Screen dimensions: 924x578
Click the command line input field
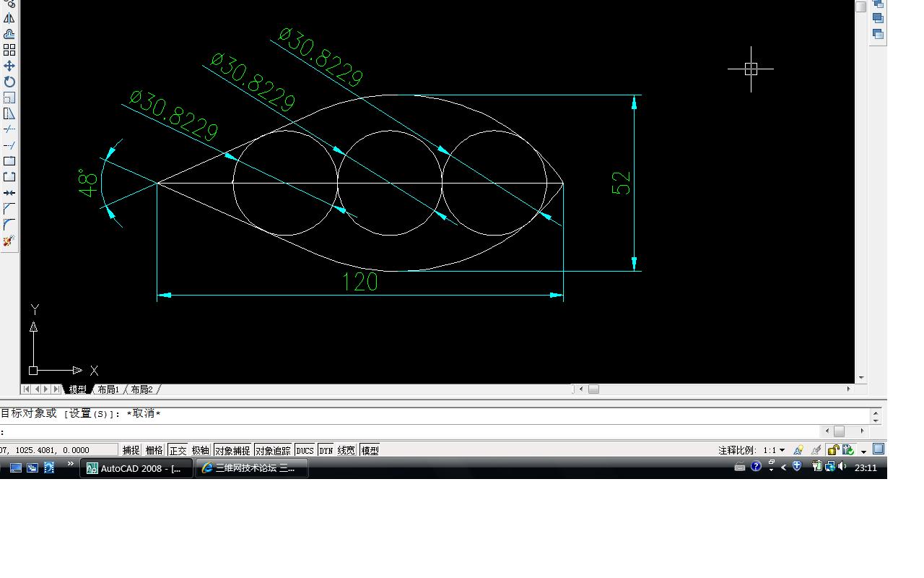tap(411, 431)
